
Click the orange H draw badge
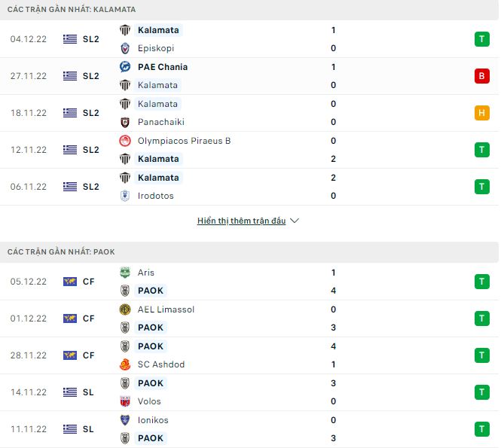[x=481, y=113]
